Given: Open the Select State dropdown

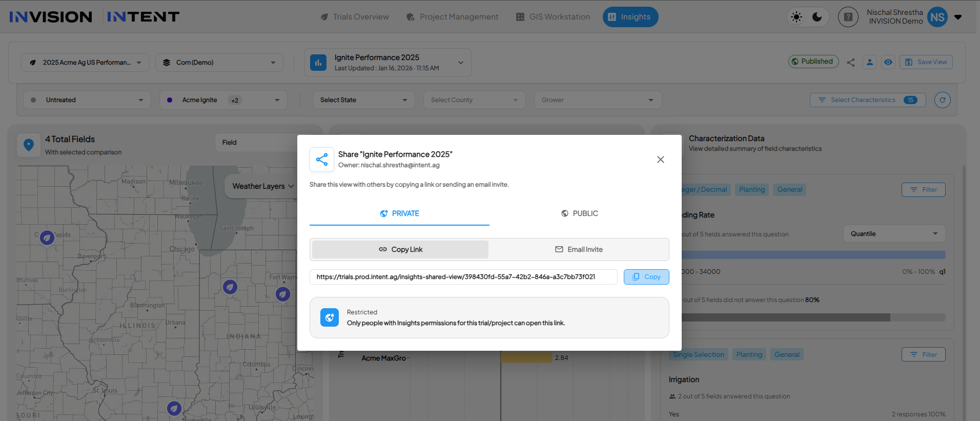Looking at the screenshot, I should (x=363, y=100).
